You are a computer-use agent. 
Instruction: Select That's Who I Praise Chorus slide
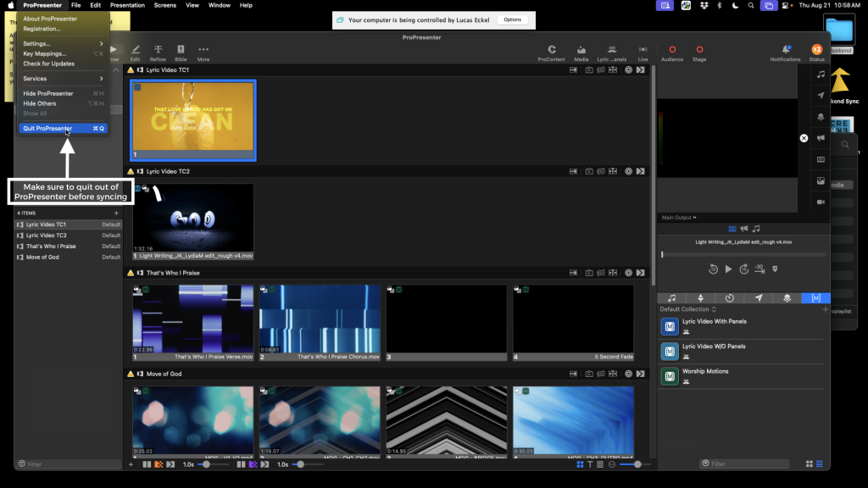320,323
